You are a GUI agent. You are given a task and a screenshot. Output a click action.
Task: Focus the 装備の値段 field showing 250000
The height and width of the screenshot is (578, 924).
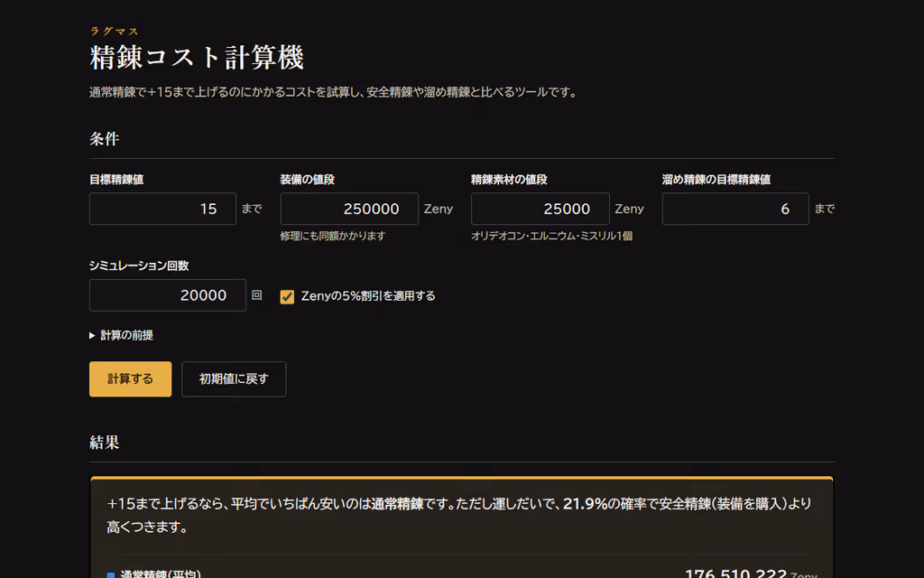pos(349,209)
